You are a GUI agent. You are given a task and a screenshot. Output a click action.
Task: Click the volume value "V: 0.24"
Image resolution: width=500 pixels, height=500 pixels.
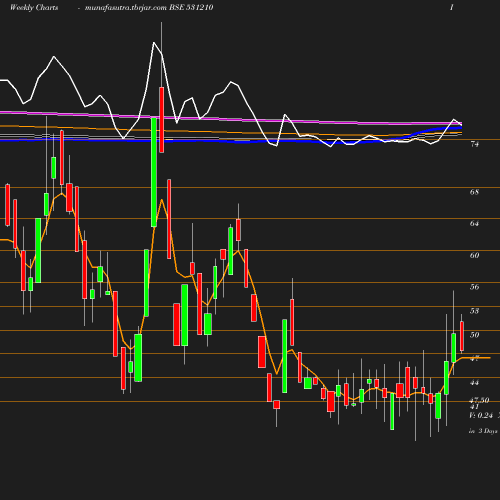(481, 415)
